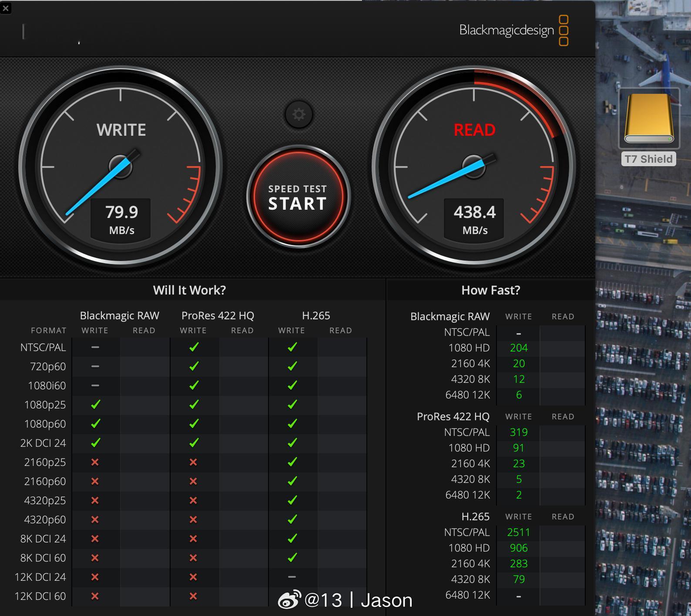
Task: Click the 283 value for H.265 2160 4K
Action: [519, 563]
